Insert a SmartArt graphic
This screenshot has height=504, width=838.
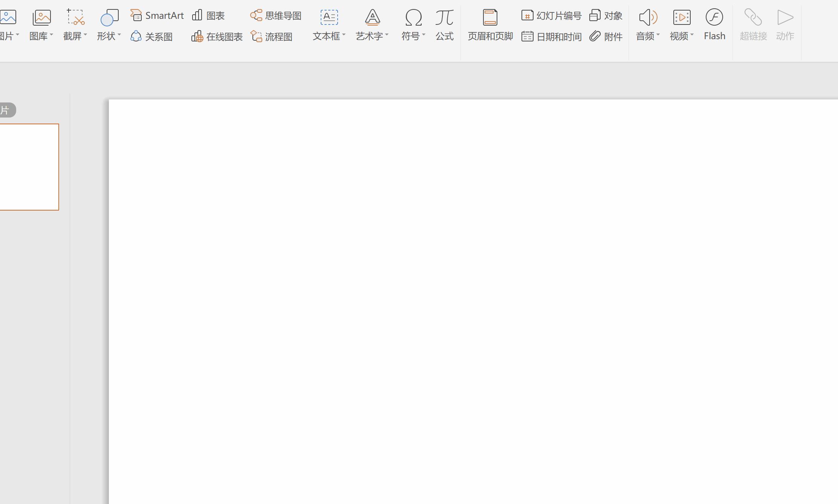click(157, 16)
